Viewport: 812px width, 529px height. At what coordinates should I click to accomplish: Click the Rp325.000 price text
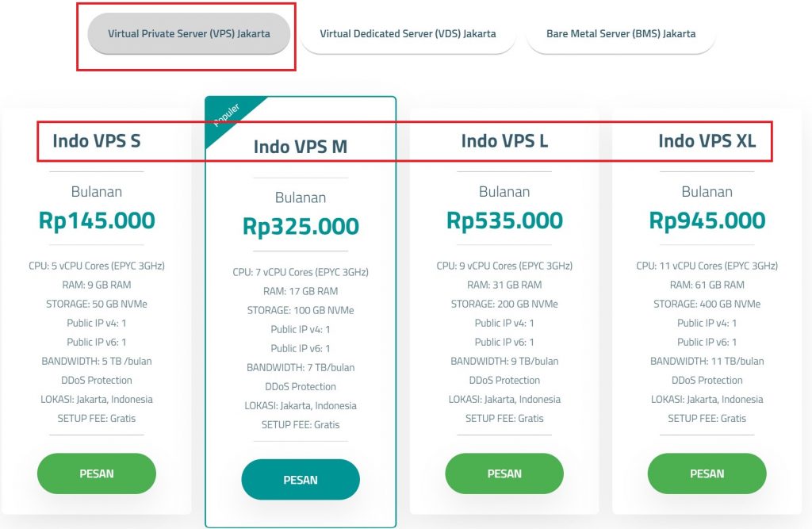(301, 226)
